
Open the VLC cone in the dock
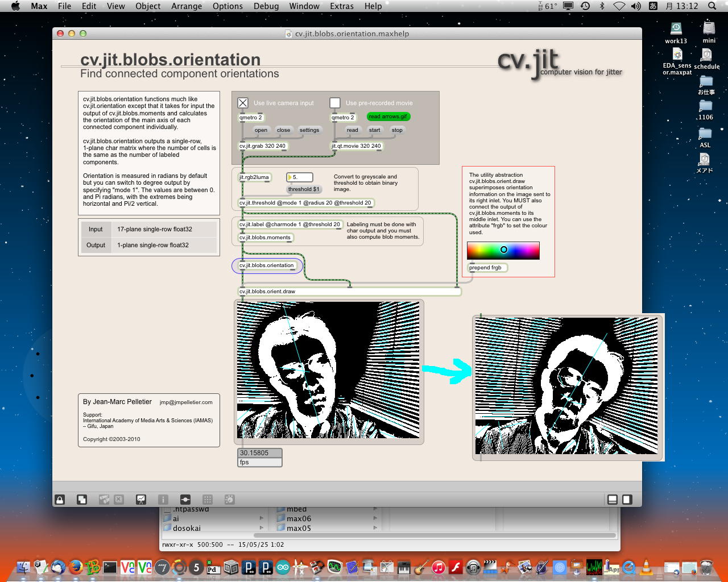click(x=647, y=567)
